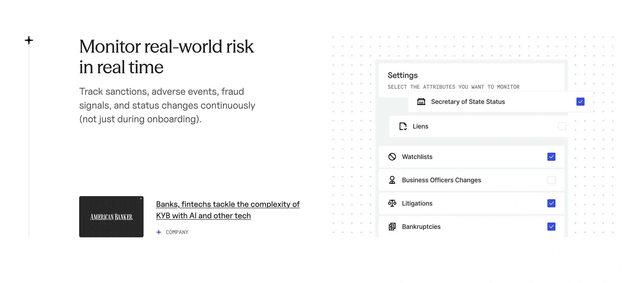The image size is (644, 283).
Task: Click the Settings panel heading
Action: [403, 75]
